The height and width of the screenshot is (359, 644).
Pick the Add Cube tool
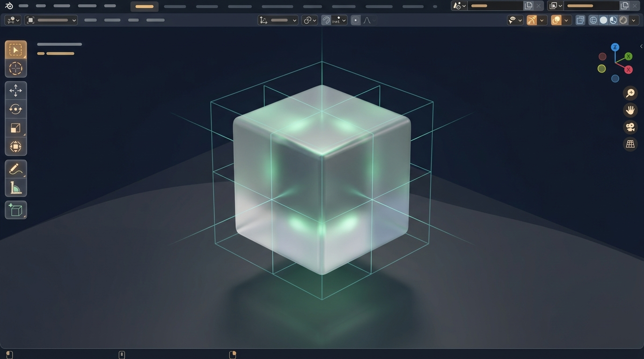16,210
